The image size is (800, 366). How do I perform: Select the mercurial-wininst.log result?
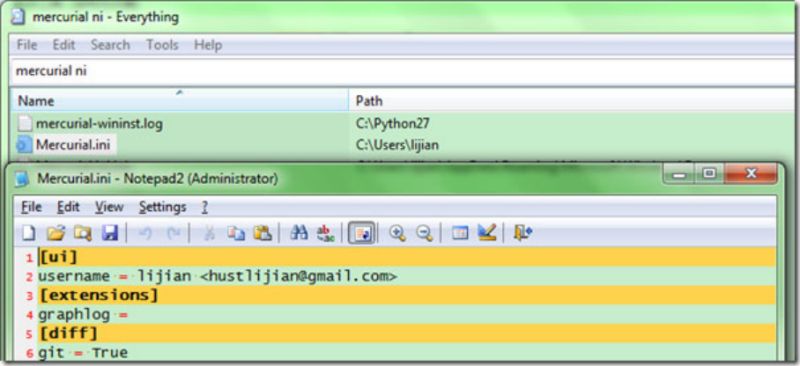pyautogui.click(x=99, y=124)
